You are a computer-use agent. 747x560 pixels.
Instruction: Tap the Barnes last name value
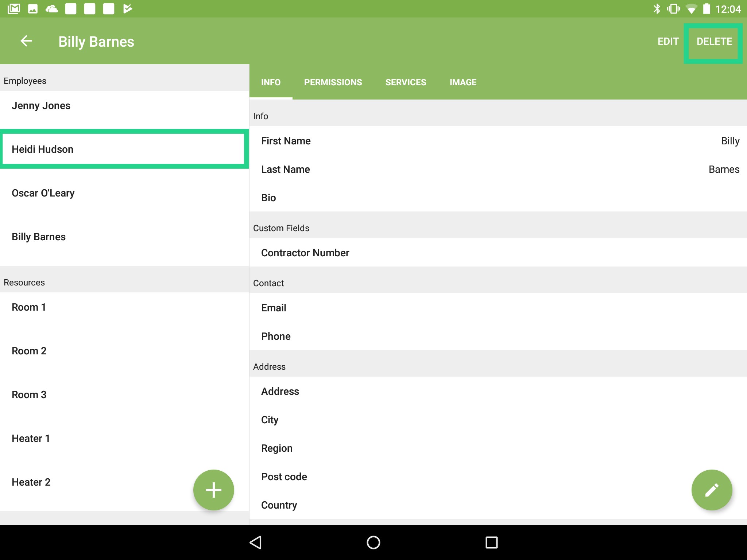(x=724, y=169)
